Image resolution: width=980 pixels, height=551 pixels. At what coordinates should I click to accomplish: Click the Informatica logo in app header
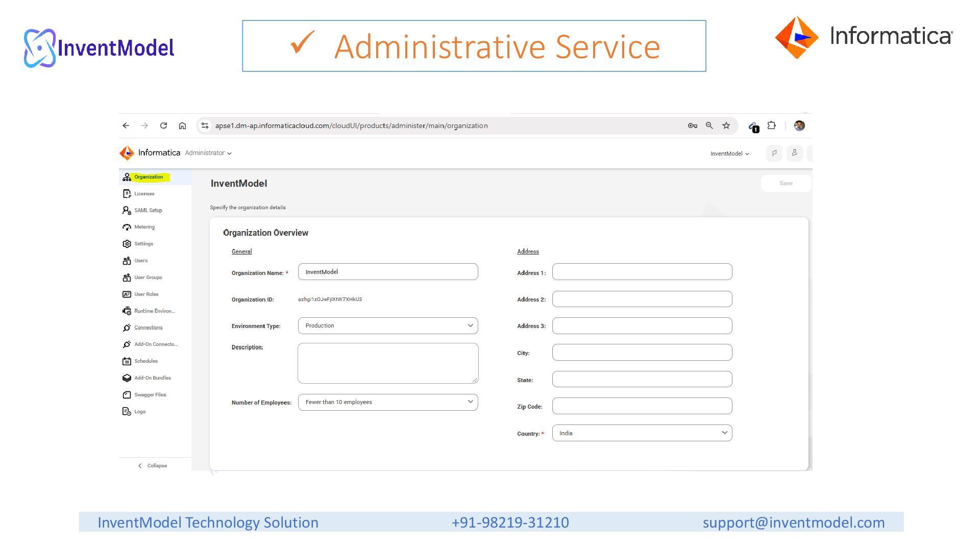click(150, 153)
